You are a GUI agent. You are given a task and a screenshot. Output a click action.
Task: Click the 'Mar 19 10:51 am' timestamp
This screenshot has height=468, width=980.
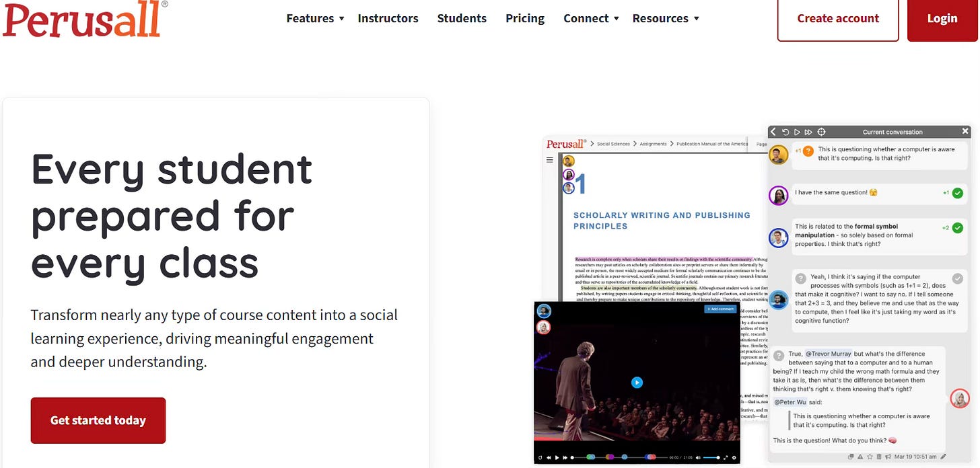coord(915,457)
